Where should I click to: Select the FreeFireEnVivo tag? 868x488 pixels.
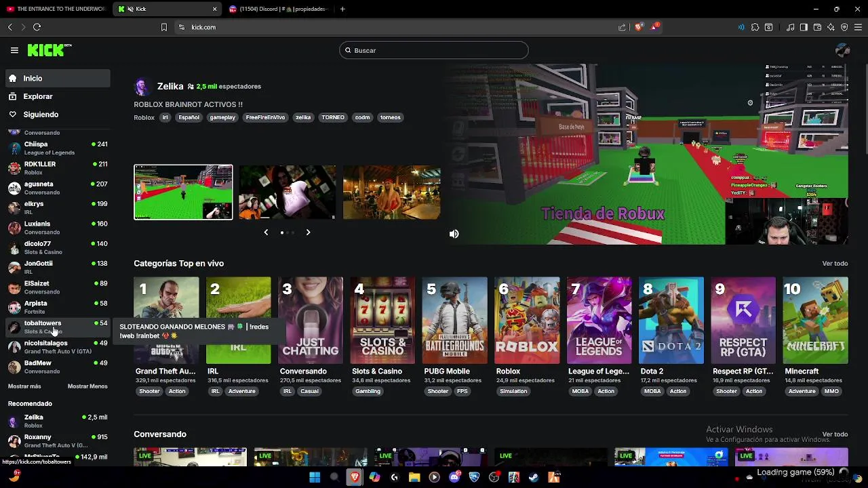pyautogui.click(x=265, y=117)
